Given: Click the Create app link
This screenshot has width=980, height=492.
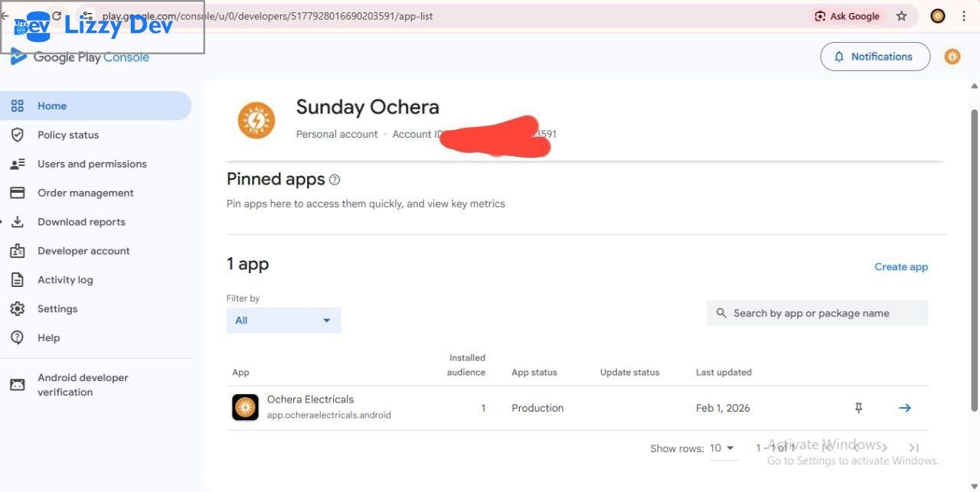Looking at the screenshot, I should pos(900,267).
